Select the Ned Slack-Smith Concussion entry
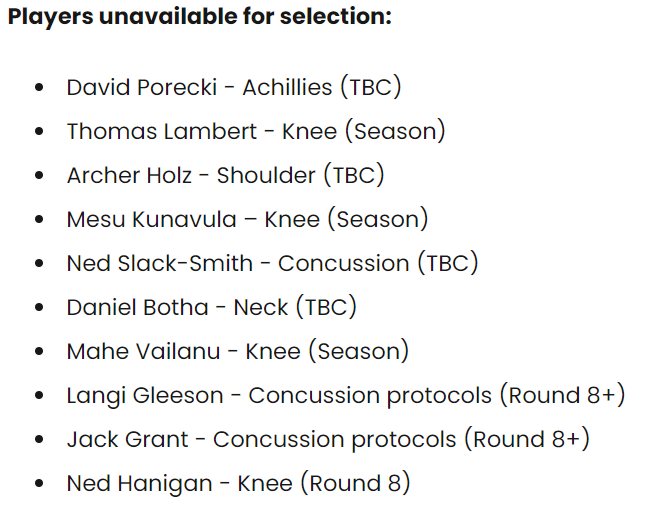Viewport: 652px width, 509px height. 273,263
